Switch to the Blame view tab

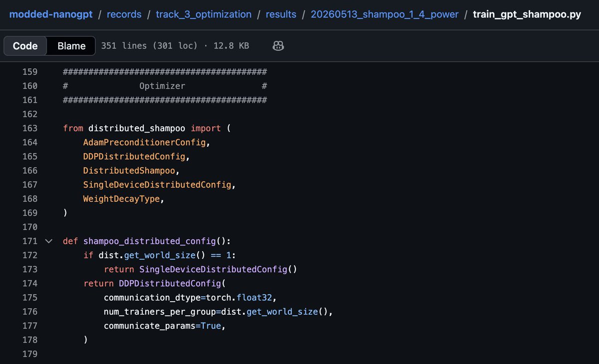click(71, 46)
